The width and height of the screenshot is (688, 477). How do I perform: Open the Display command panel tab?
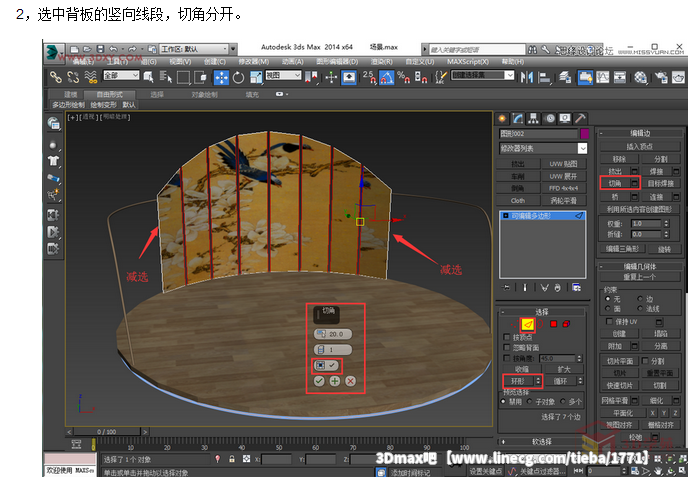coord(565,118)
